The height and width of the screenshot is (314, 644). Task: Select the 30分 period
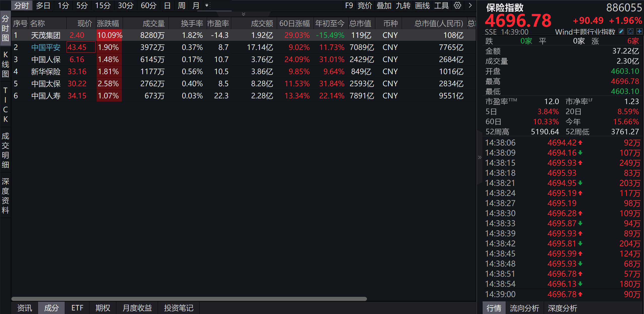126,5
